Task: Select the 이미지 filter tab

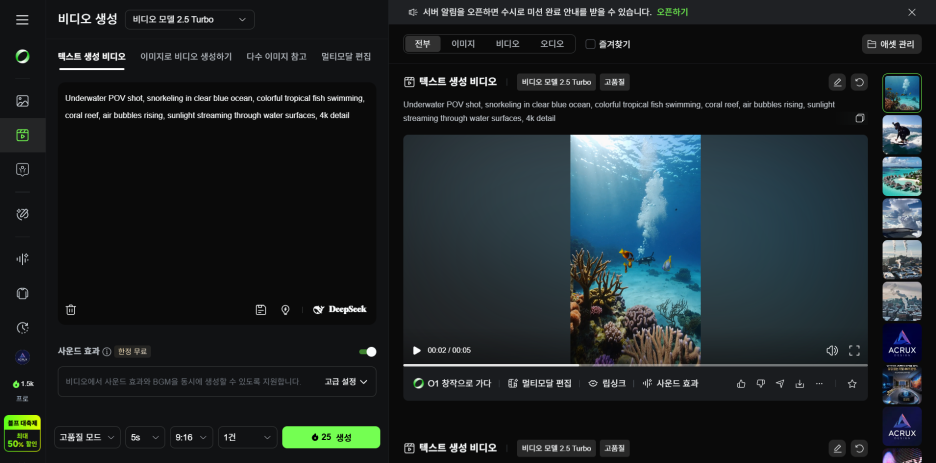Action: [x=463, y=44]
